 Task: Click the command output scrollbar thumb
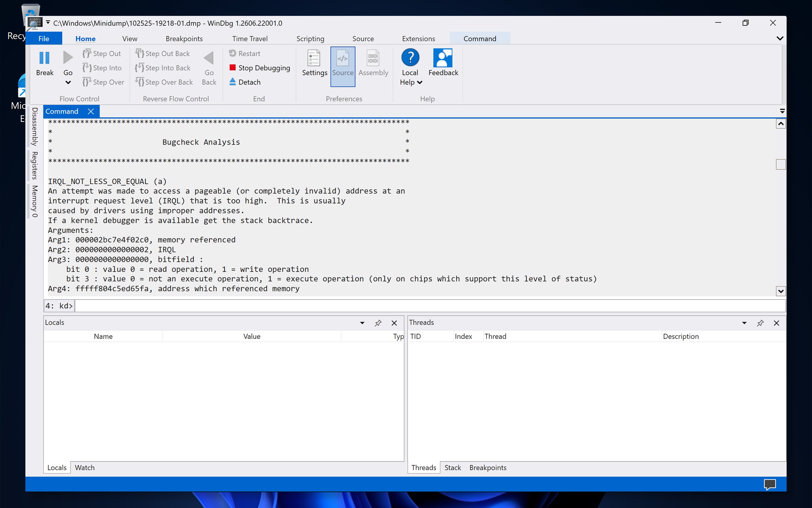[781, 164]
